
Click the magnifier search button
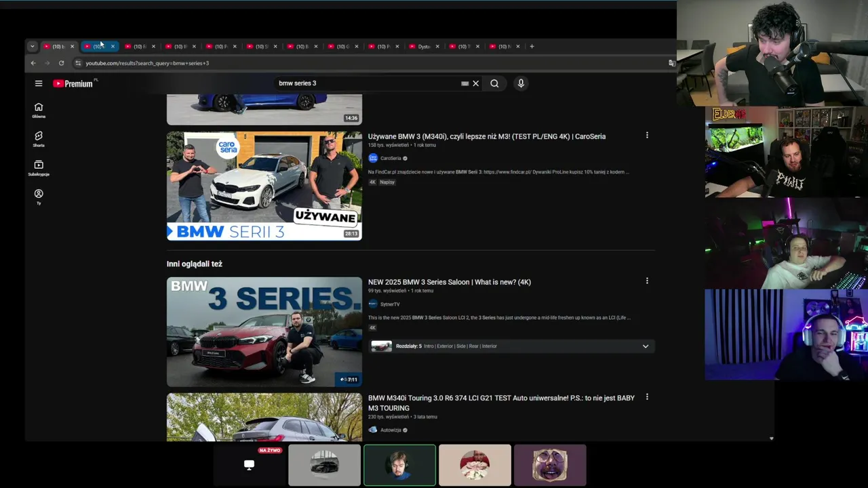[x=494, y=83]
